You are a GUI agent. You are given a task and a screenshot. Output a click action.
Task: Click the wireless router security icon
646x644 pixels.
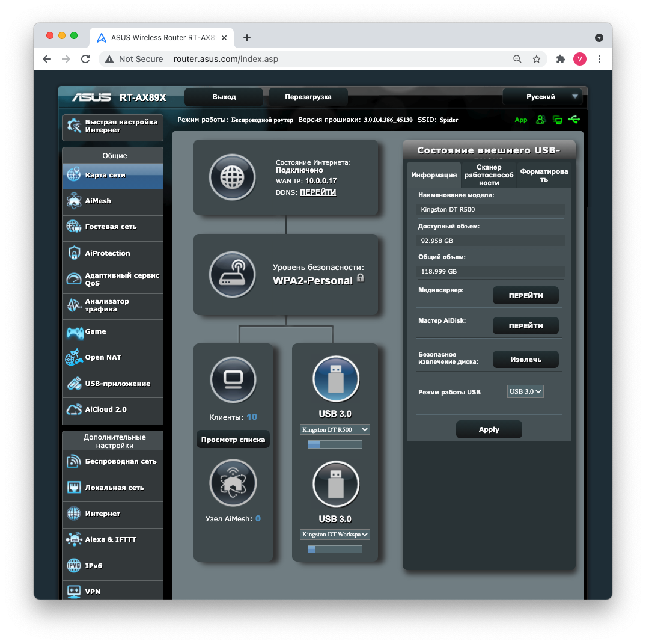(x=233, y=274)
